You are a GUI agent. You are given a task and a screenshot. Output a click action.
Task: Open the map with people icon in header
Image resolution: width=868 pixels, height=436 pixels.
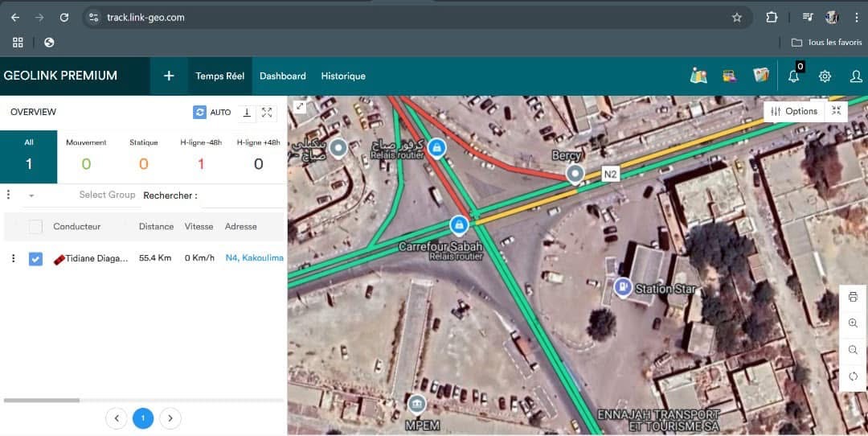click(x=698, y=76)
